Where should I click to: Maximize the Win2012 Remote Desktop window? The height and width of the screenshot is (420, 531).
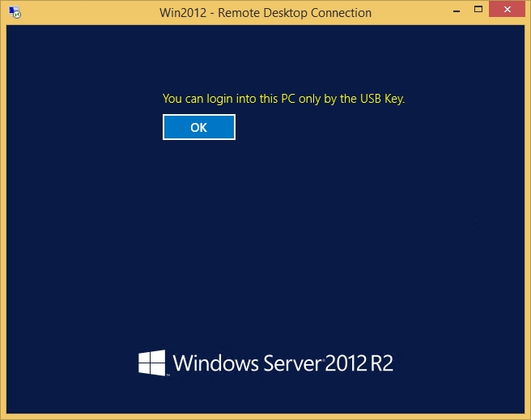(478, 10)
